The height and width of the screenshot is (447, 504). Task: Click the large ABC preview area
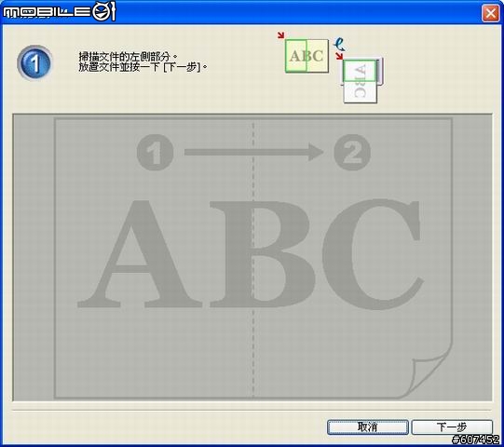tap(252, 257)
